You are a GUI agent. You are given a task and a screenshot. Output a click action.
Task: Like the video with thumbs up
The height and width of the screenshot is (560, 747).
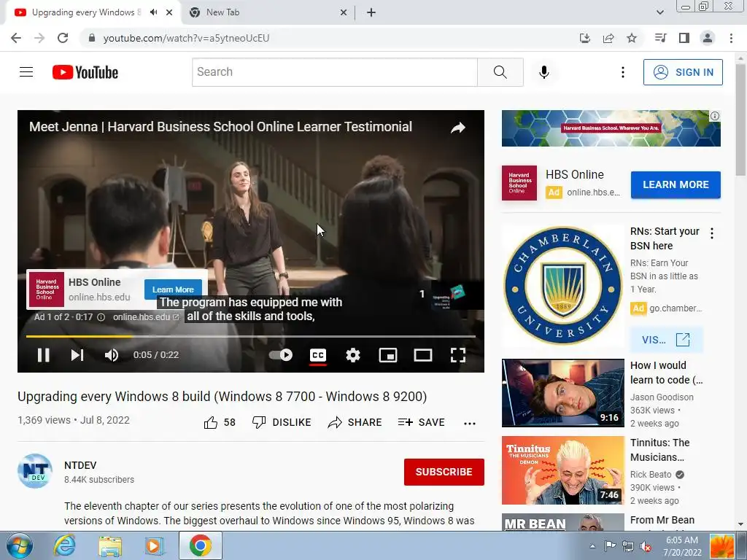pyautogui.click(x=220, y=422)
